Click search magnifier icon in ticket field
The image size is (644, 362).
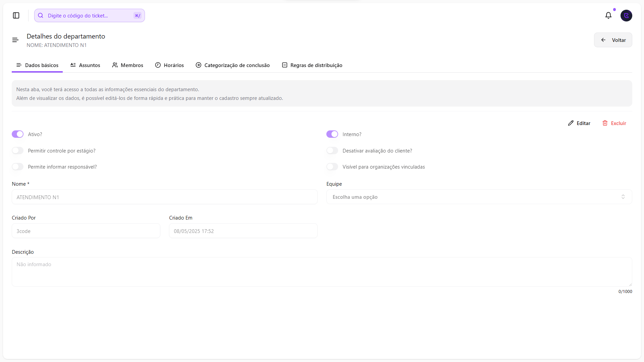(x=41, y=15)
